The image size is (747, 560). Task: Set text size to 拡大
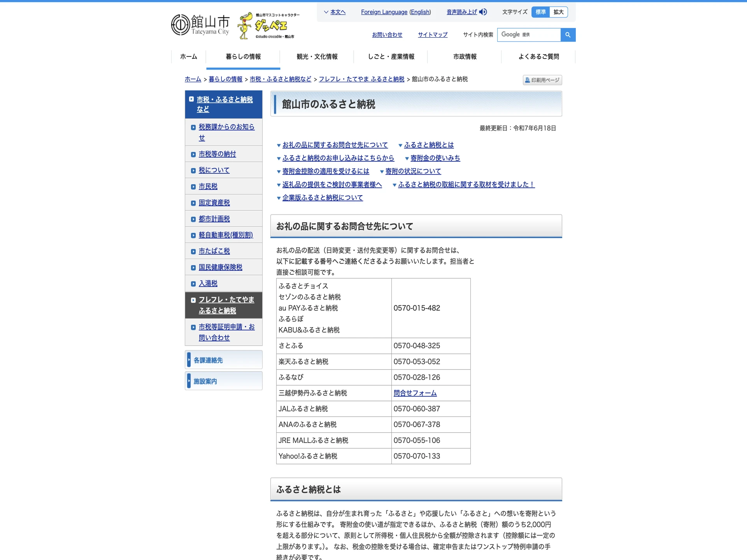click(x=558, y=12)
